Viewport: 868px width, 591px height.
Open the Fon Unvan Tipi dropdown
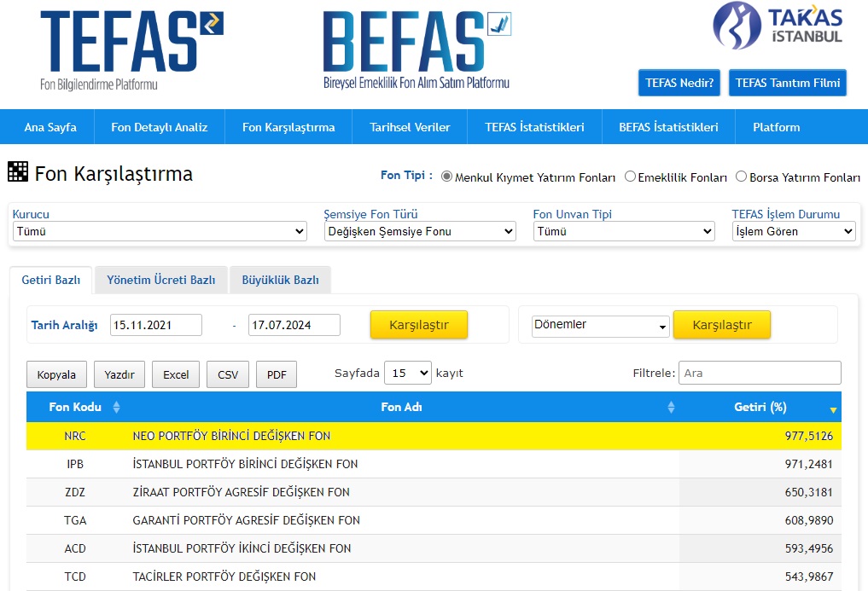(x=624, y=231)
